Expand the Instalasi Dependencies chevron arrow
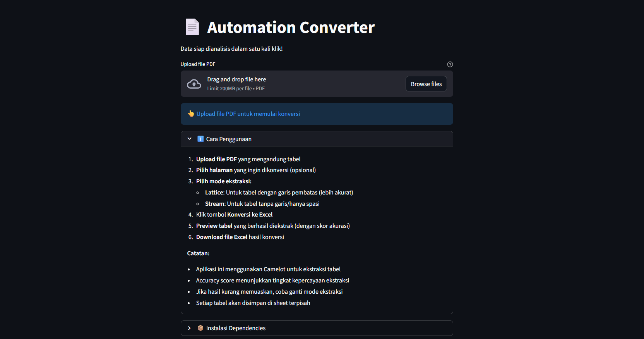Viewport: 644px width, 339px height. click(x=189, y=328)
